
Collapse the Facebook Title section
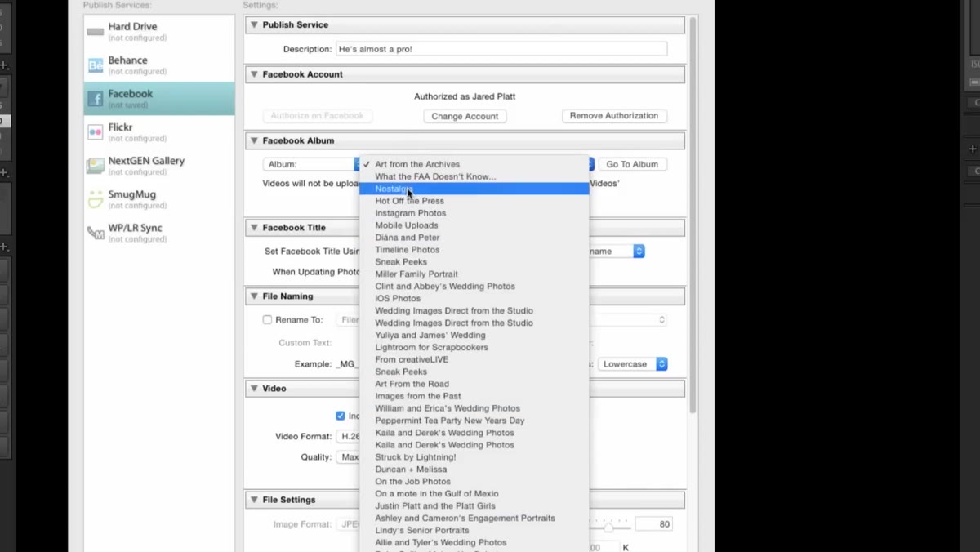point(254,228)
